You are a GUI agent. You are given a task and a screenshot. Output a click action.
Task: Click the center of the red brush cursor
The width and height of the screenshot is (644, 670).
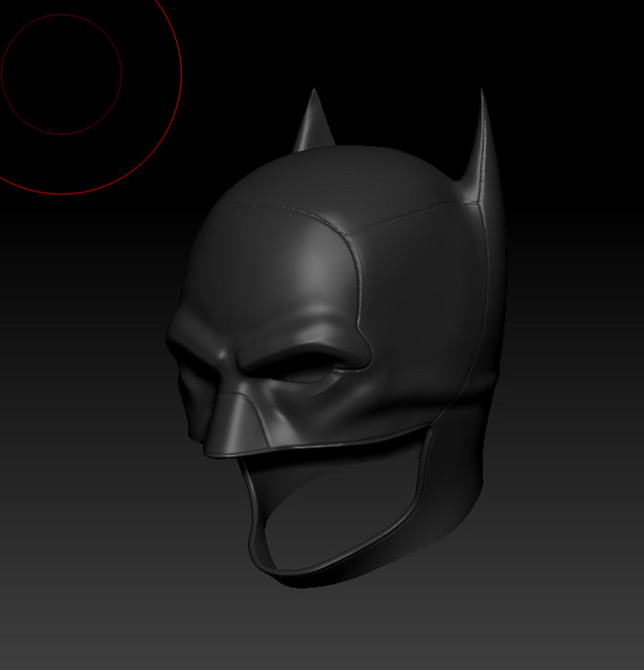click(61, 74)
